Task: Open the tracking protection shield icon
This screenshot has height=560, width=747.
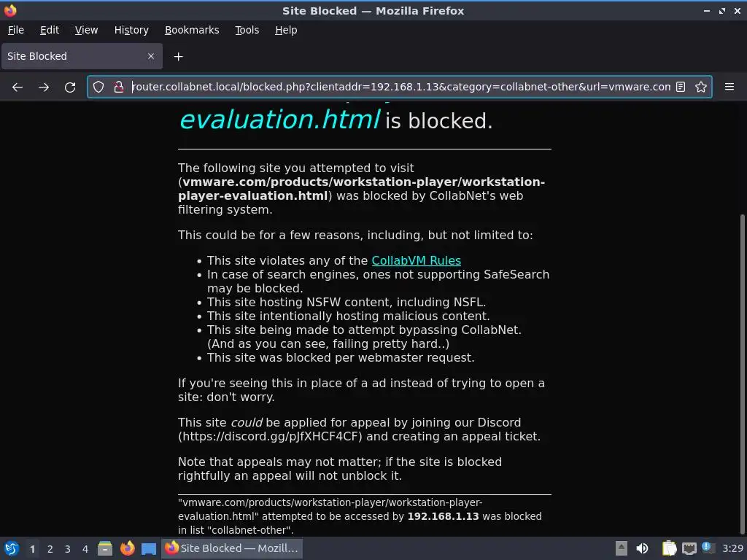Action: click(x=98, y=87)
